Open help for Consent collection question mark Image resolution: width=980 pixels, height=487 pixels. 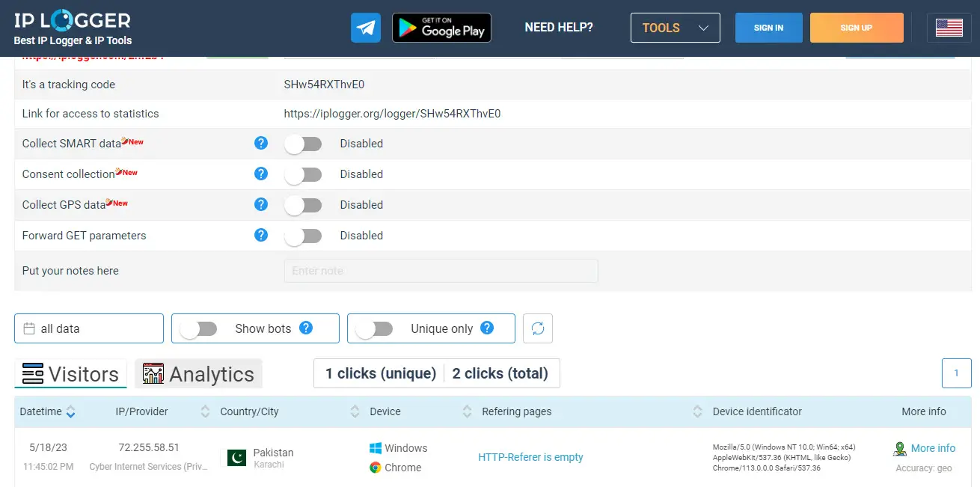[x=261, y=174]
